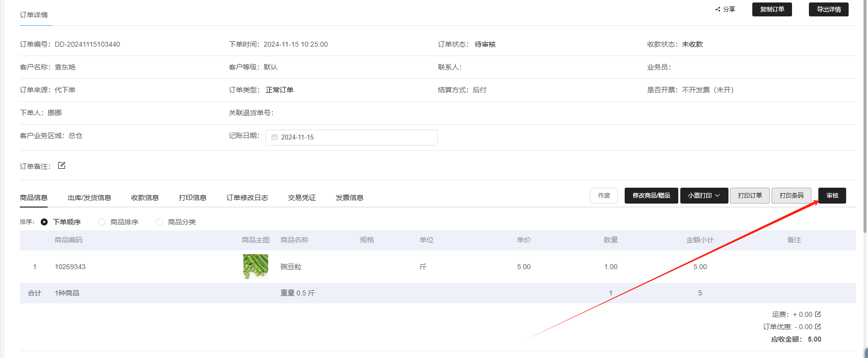
Task: Switch to 收款信息 tab
Action: 145,198
